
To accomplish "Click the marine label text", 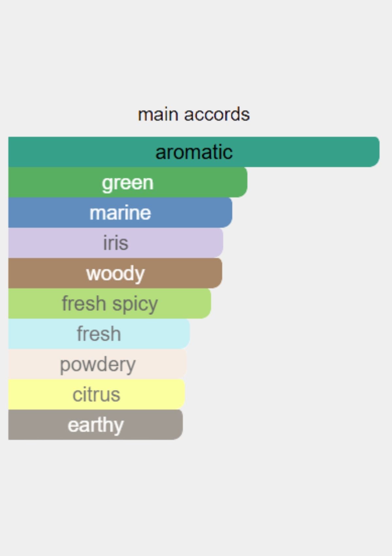I will pyautogui.click(x=120, y=213).
